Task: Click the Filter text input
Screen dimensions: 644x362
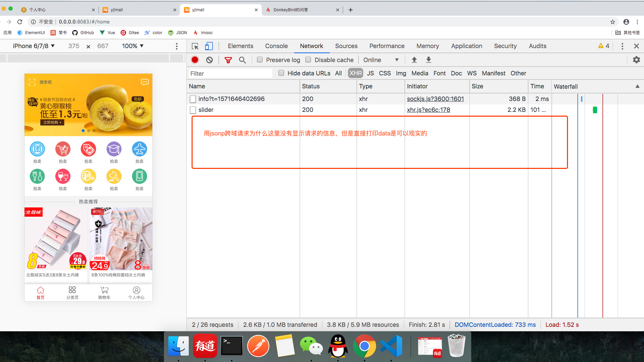Action: click(x=230, y=73)
